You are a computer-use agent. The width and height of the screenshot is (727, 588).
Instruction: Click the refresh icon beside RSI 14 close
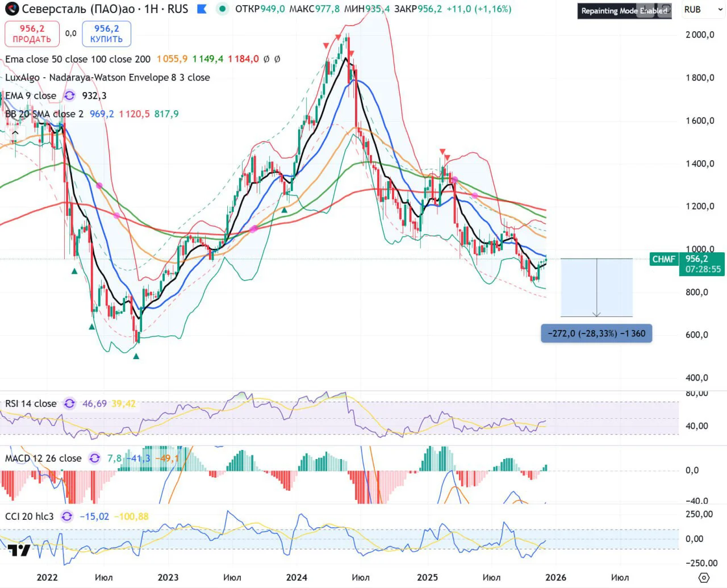coord(69,403)
